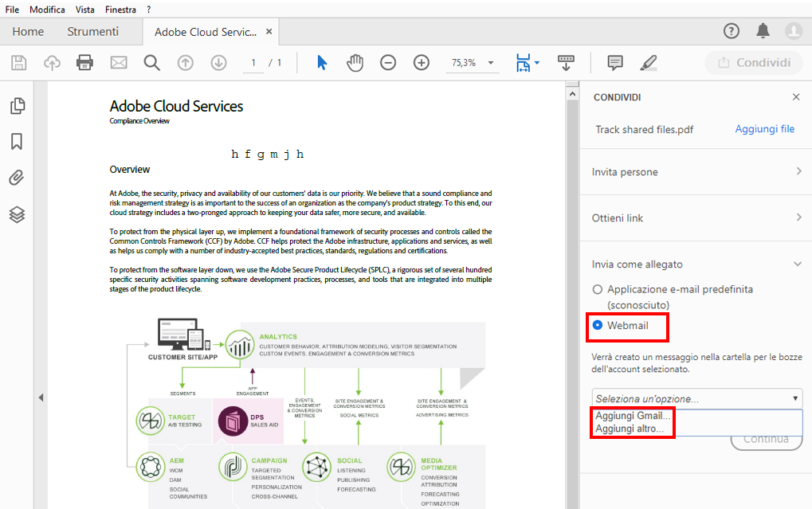
Task: Select the Find magnifying glass icon
Action: coord(151,62)
